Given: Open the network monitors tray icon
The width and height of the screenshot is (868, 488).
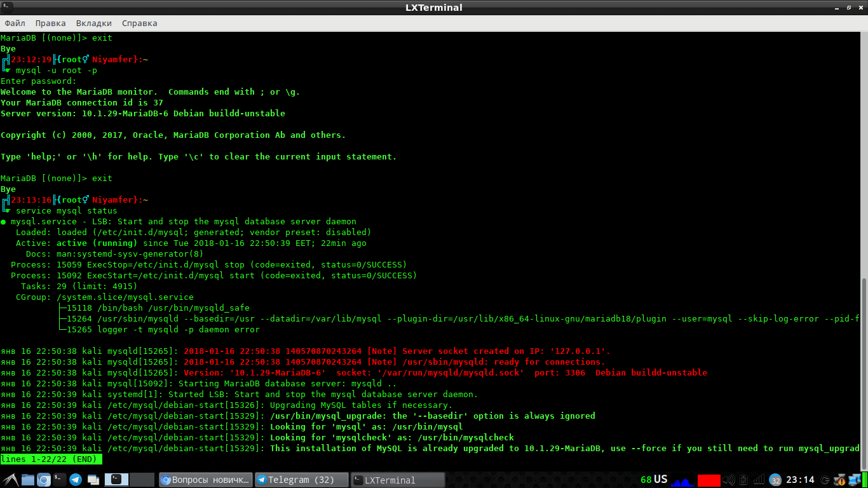Looking at the screenshot, I should pyautogui.click(x=854, y=480).
